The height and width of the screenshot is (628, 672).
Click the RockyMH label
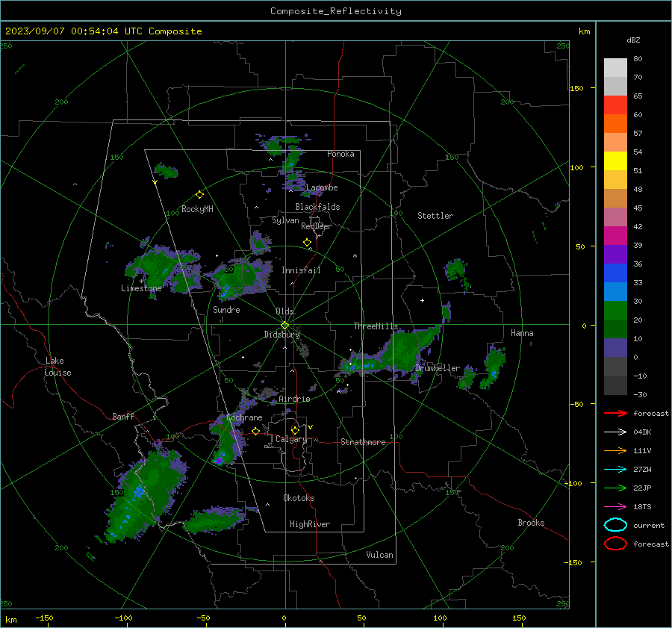(197, 209)
